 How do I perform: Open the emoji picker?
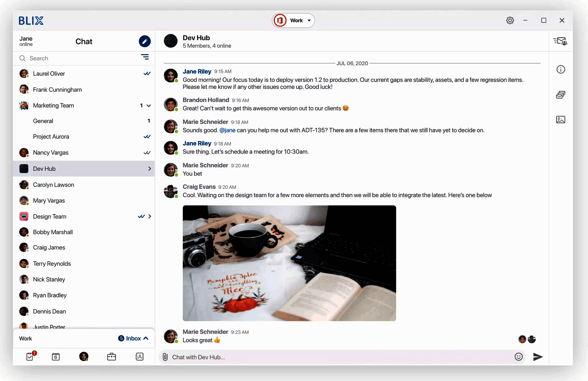click(x=519, y=357)
